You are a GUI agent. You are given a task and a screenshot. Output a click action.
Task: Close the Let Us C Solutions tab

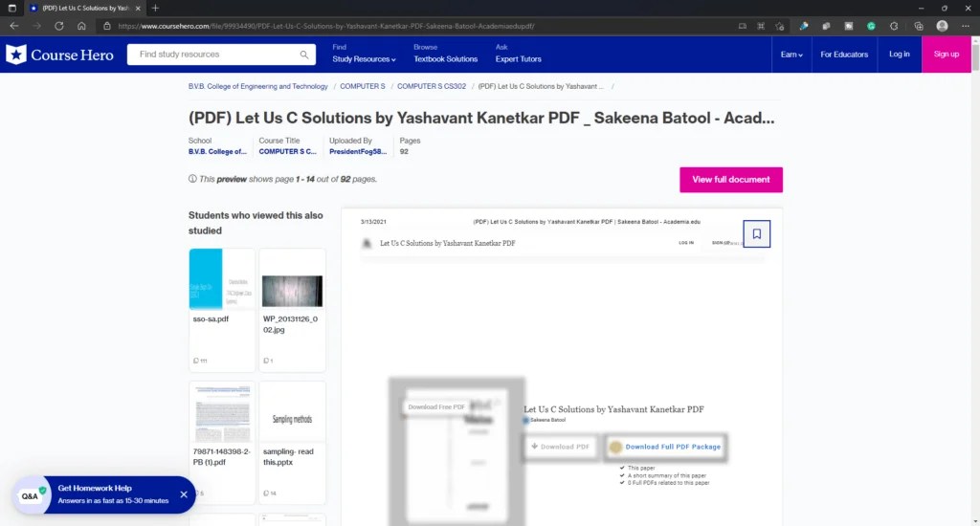point(138,8)
